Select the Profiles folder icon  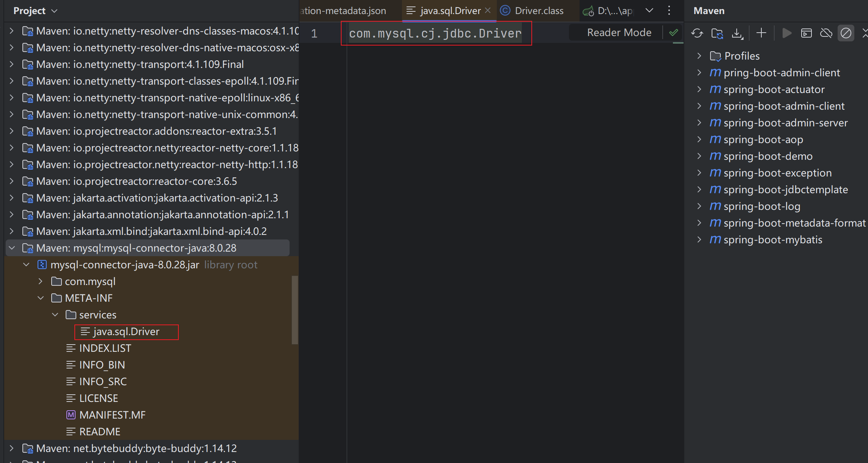pyautogui.click(x=715, y=56)
